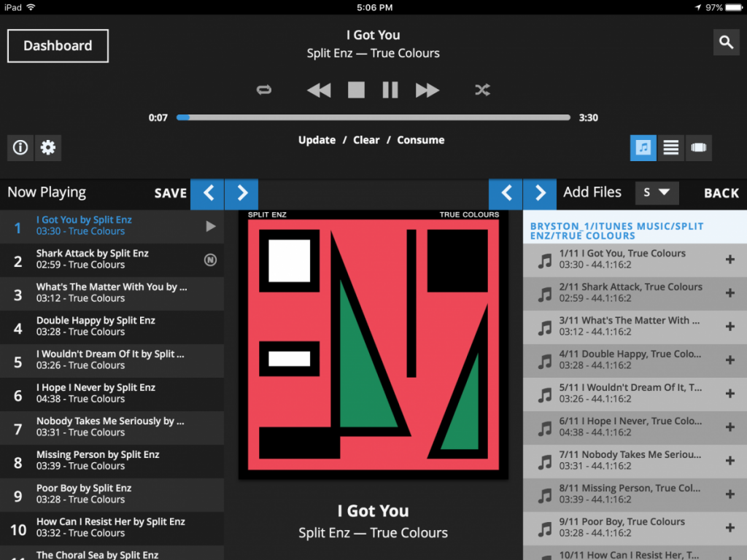Screen dimensions: 747x560
Task: Add 4/11 Double Happy with plus
Action: [x=729, y=360]
